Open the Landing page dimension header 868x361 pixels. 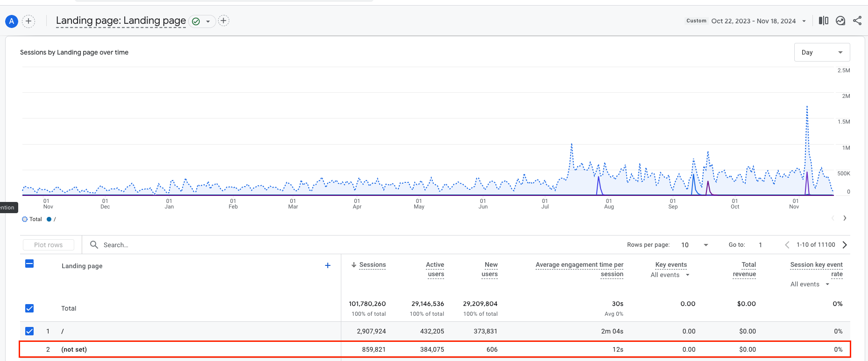82,266
